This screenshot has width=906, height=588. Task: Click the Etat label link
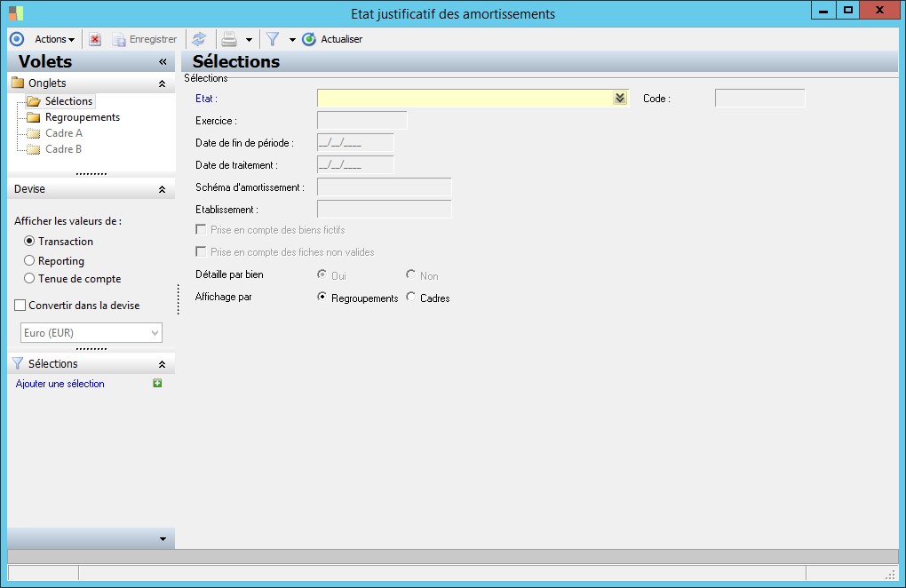(x=206, y=99)
